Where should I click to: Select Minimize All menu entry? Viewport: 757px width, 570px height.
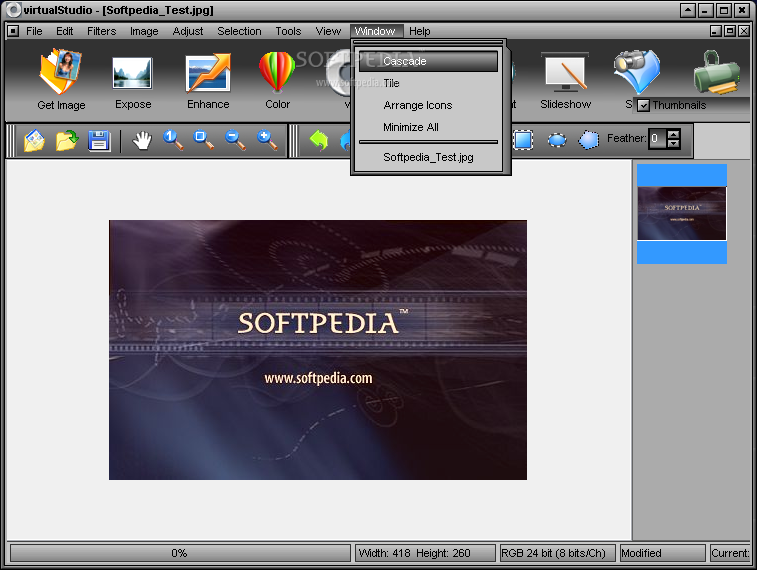428,127
